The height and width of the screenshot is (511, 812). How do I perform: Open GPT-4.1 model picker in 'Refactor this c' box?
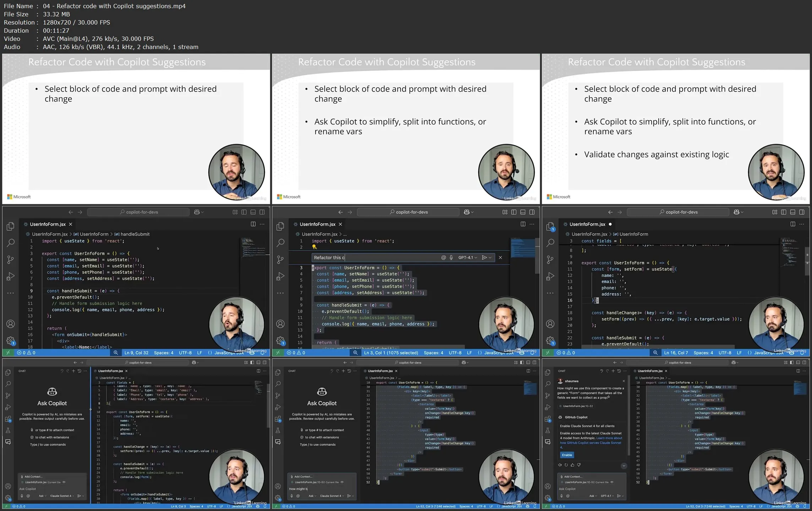467,257
